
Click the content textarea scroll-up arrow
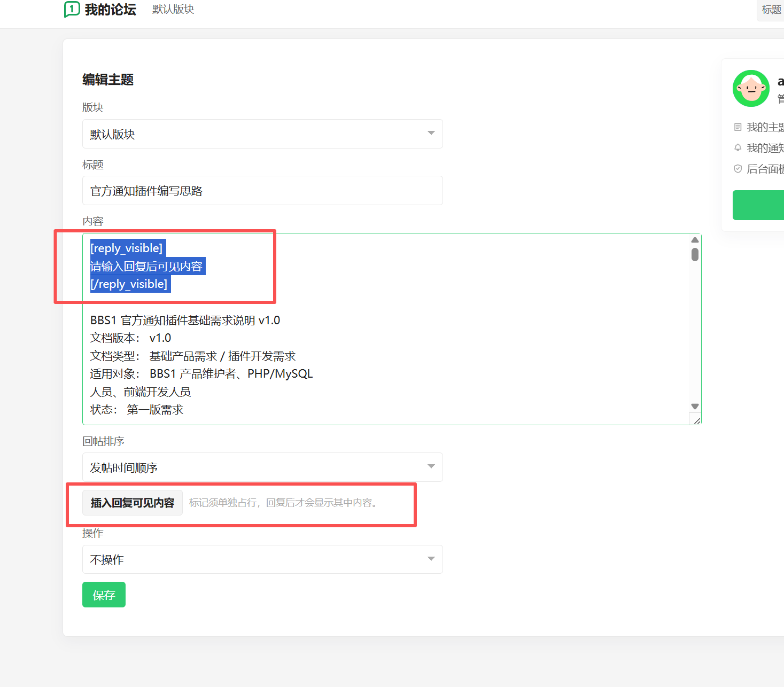pyautogui.click(x=695, y=240)
